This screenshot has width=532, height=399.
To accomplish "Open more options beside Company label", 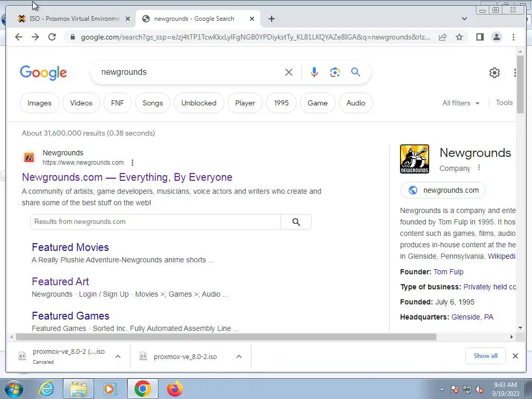I will [478, 168].
